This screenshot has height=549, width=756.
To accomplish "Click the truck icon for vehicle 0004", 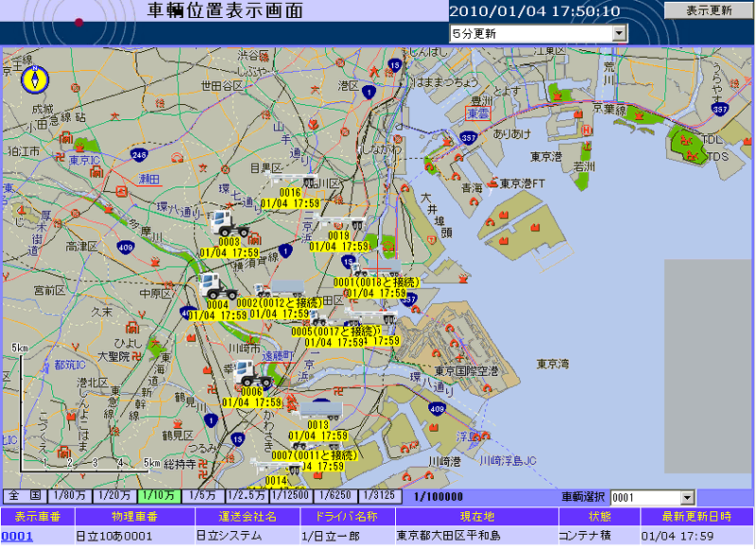I will pos(218,285).
